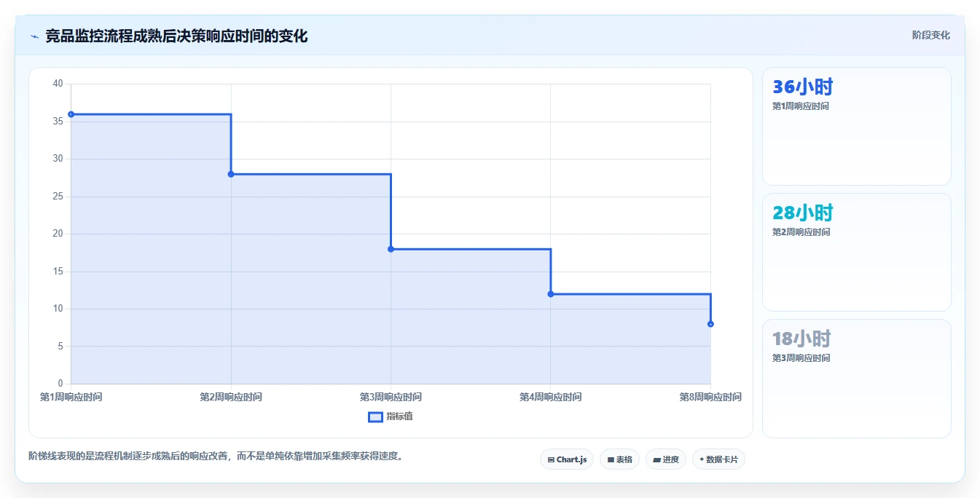Image resolution: width=980 pixels, height=498 pixels.
Task: Select the 进度 tag chip
Action: click(666, 459)
